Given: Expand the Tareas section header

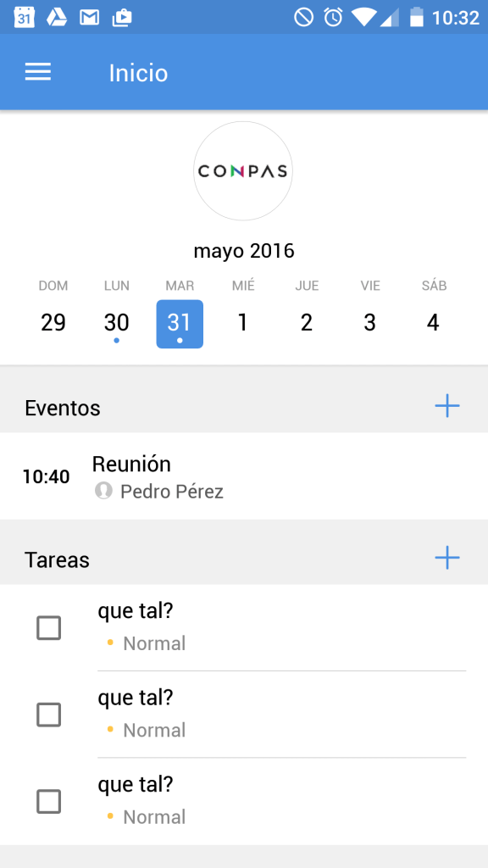Looking at the screenshot, I should point(57,559).
